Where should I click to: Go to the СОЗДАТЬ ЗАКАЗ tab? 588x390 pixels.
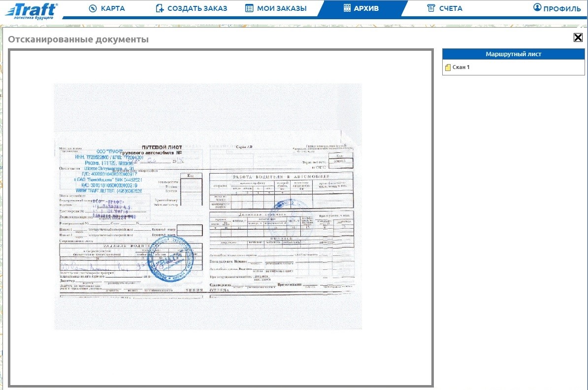coord(197,8)
